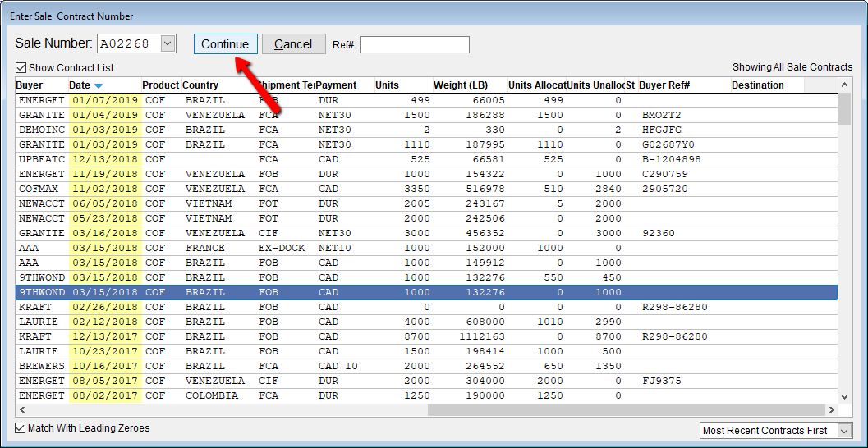The height and width of the screenshot is (448, 868).
Task: Click horizontal scrollbar right arrow
Action: (832, 409)
